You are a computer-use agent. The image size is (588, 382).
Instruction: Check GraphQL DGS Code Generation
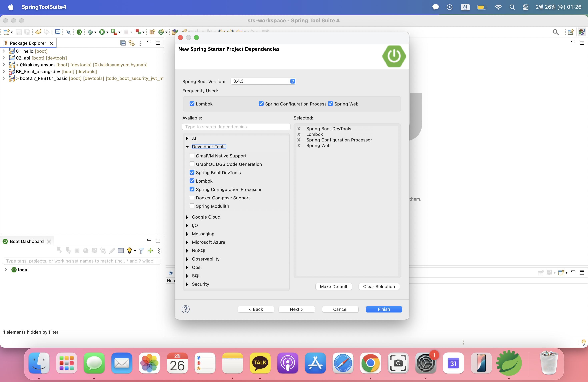[192, 164]
